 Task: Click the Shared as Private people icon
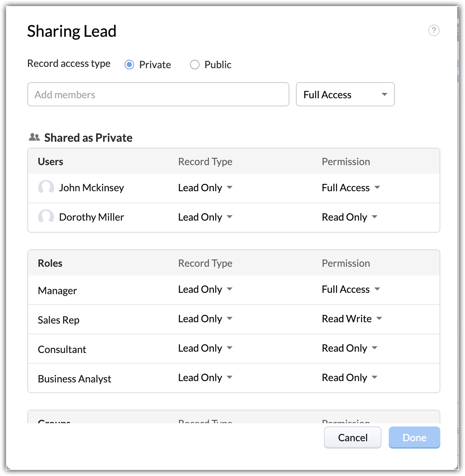(x=34, y=137)
